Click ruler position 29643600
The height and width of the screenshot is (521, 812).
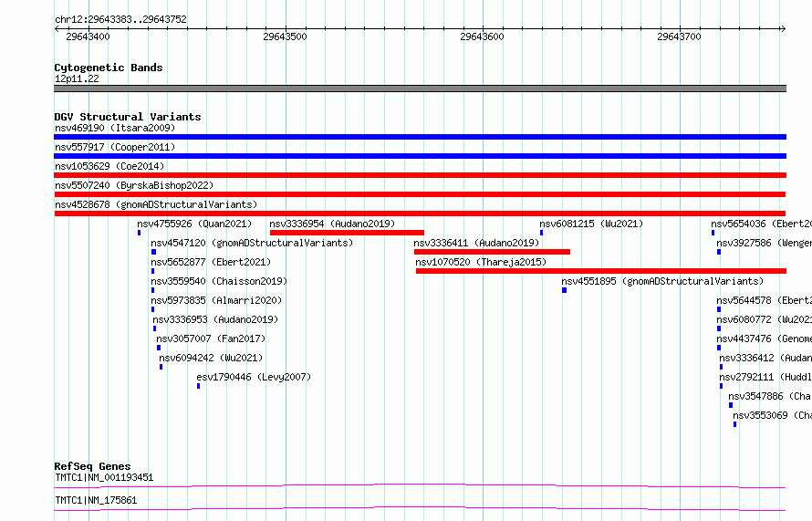click(x=482, y=36)
